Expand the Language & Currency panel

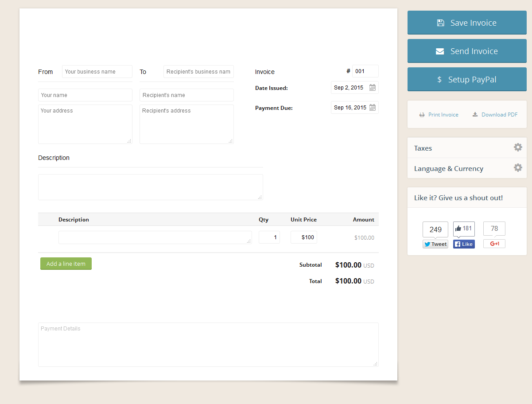point(448,168)
